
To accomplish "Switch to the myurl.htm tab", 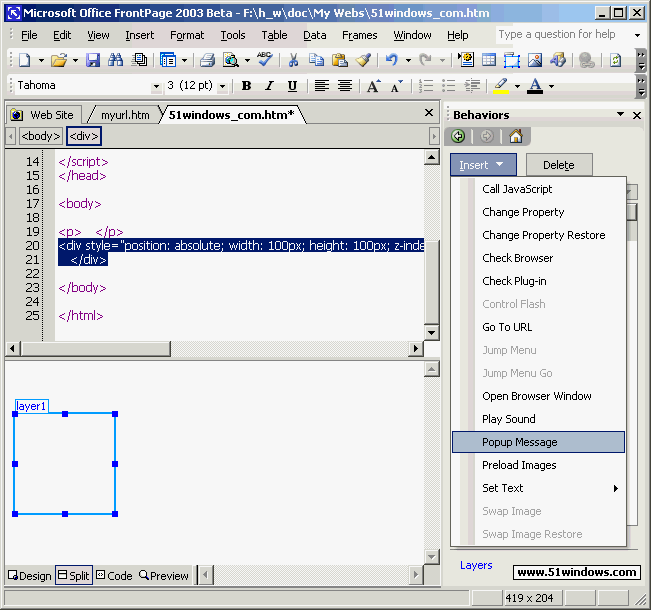I will click(x=124, y=115).
